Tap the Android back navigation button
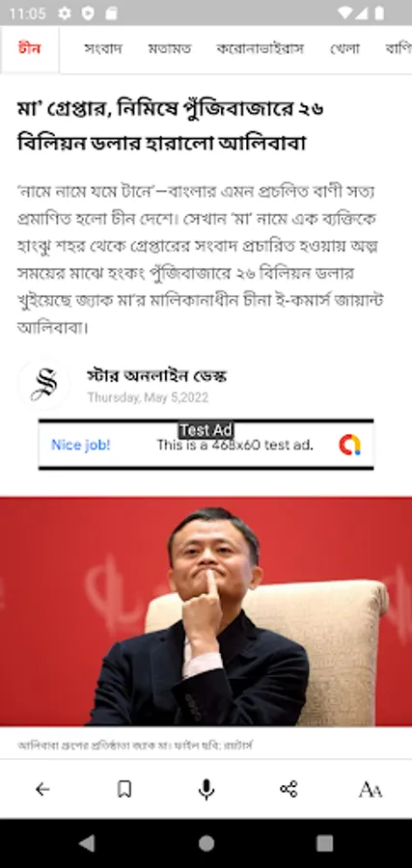Viewport: 412px width, 868px height. (87, 843)
